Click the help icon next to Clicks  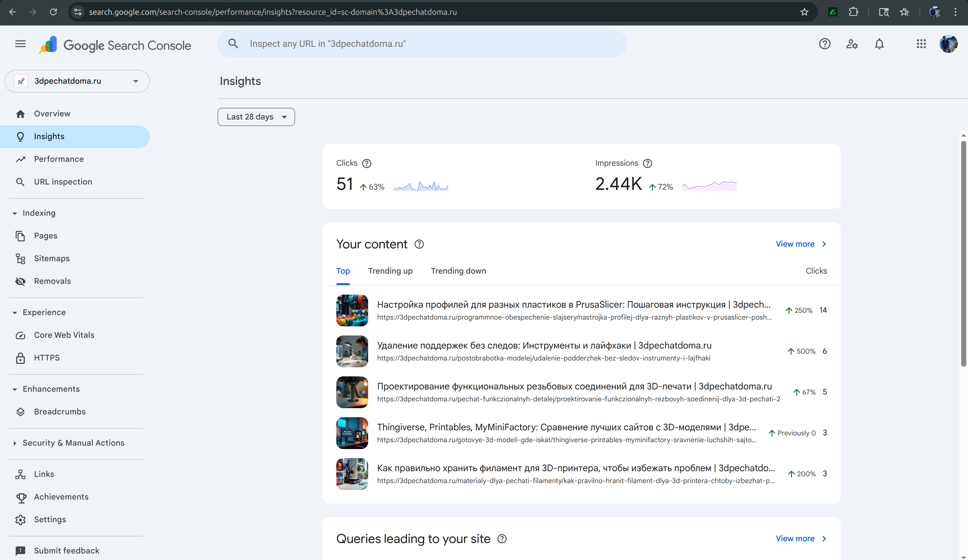pos(366,163)
